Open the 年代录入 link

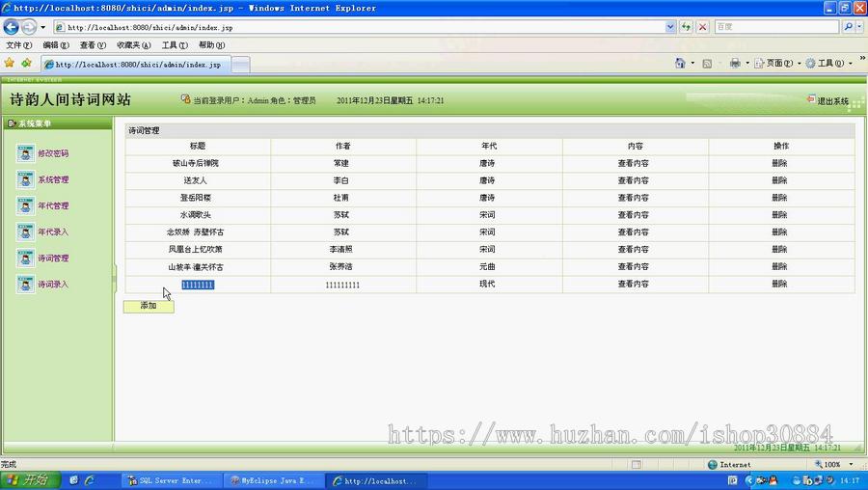tap(53, 232)
